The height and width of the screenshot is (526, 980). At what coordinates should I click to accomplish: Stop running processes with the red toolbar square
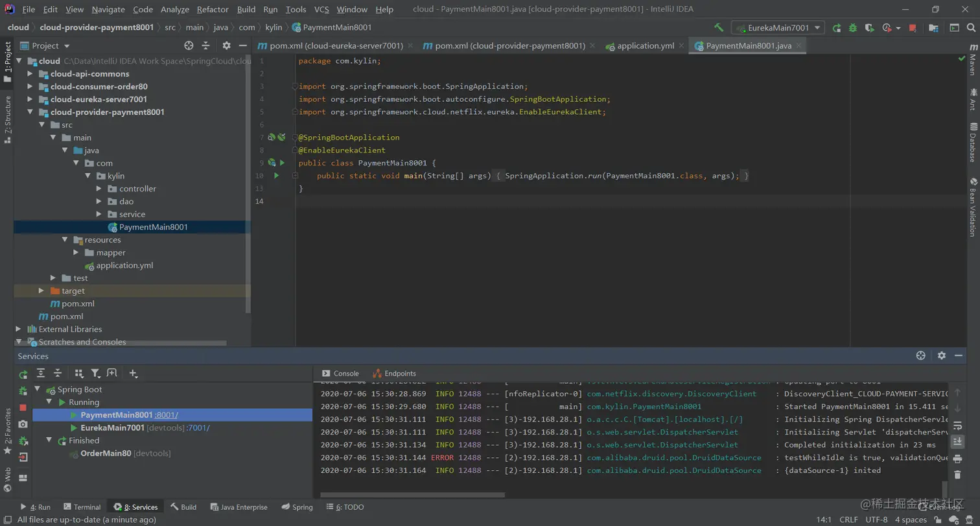click(913, 28)
